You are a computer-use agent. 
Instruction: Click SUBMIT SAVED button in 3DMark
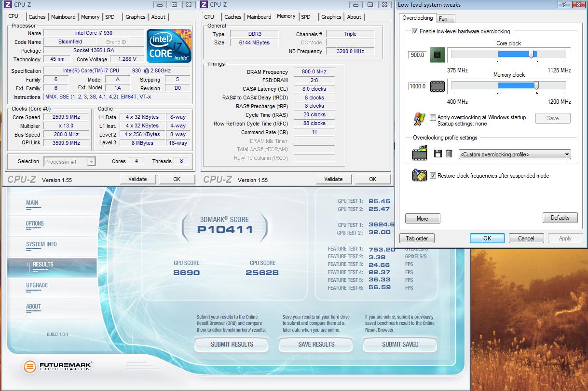click(x=400, y=345)
